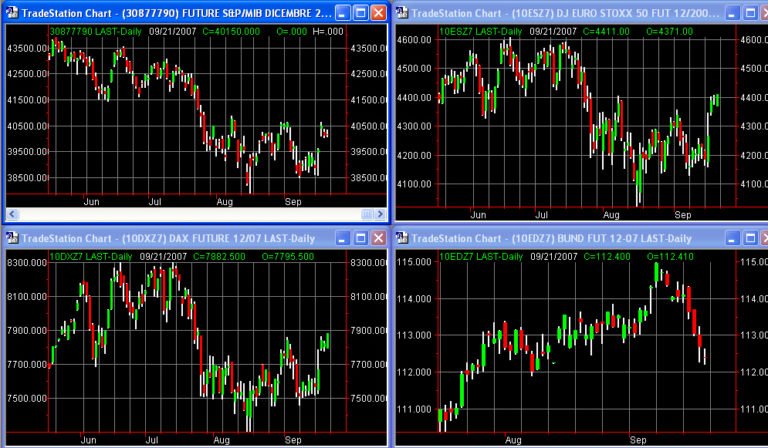Click the TradeStation icon in the S&P/MIB chart title bar
The height and width of the screenshot is (448, 768).
(x=11, y=13)
